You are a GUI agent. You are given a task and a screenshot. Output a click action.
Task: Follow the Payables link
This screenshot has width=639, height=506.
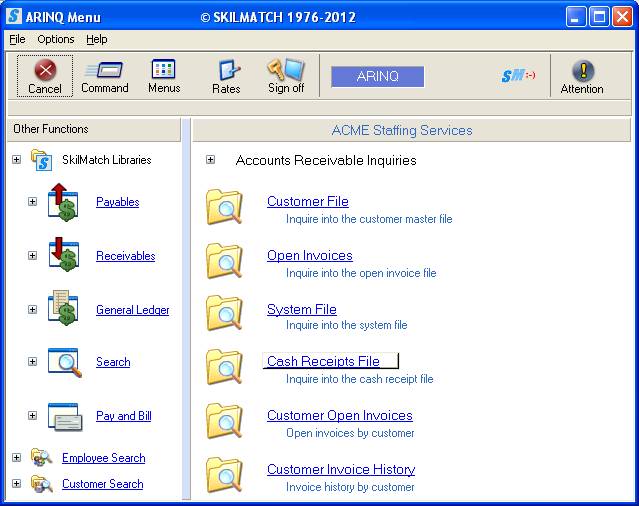pos(117,202)
